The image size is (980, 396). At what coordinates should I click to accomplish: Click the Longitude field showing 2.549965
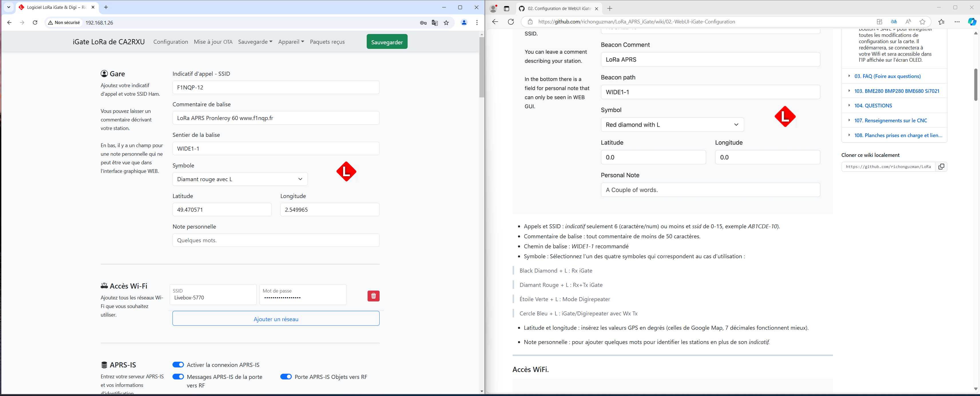(330, 210)
